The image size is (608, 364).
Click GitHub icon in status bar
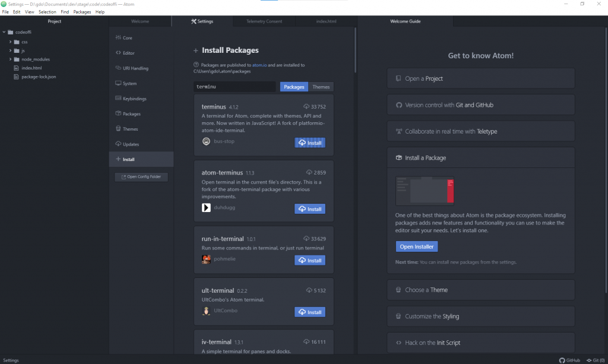562,360
